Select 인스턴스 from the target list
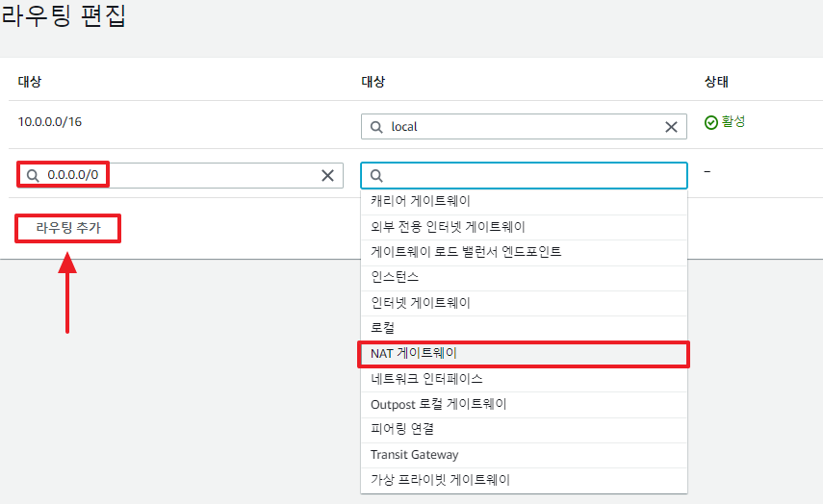 coord(524,277)
